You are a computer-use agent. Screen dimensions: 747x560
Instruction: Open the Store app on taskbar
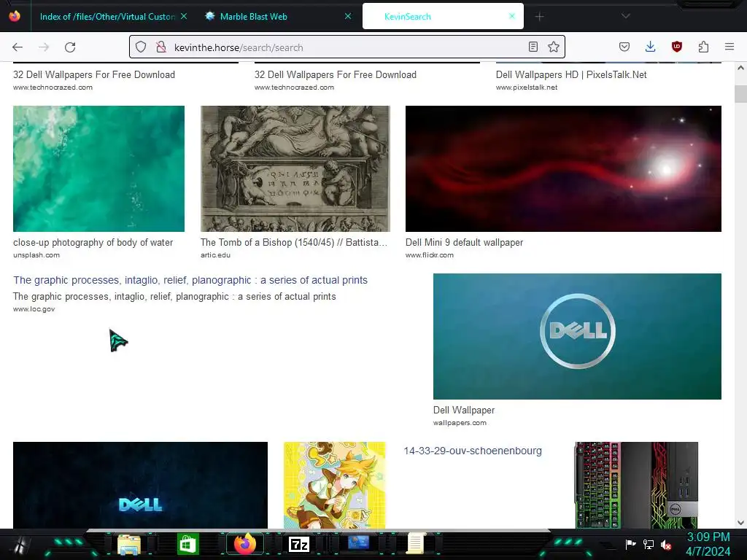(187, 544)
